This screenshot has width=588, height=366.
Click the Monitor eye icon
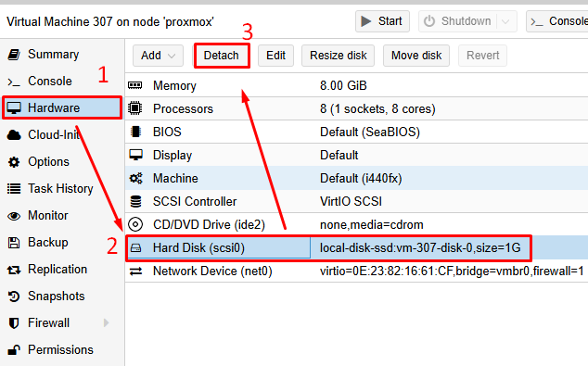(x=14, y=216)
